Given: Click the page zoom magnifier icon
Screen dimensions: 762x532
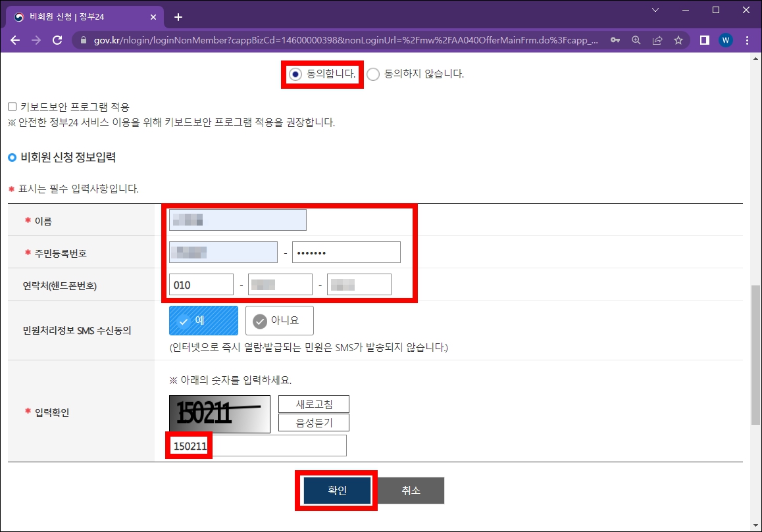Looking at the screenshot, I should pyautogui.click(x=636, y=39).
